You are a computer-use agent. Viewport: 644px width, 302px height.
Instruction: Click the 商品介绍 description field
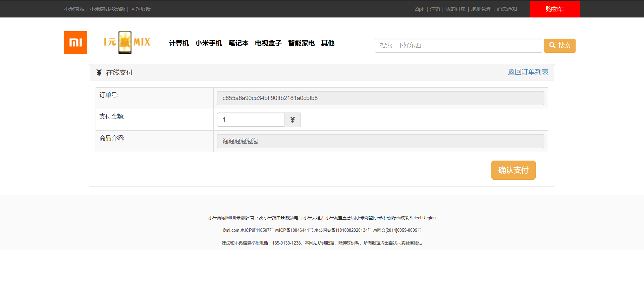pyautogui.click(x=380, y=141)
